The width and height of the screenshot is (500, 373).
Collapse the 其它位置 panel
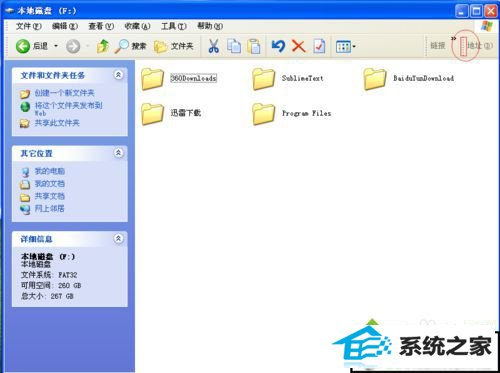(118, 153)
